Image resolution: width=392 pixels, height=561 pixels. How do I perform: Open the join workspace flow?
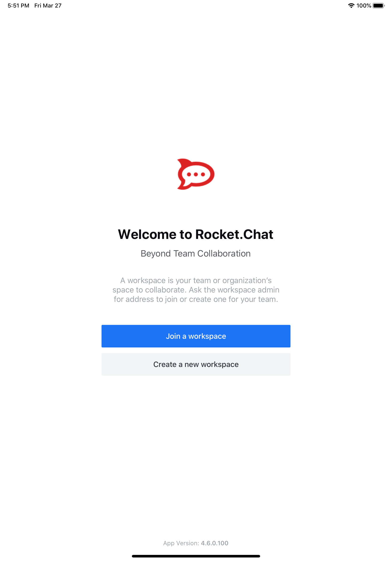(196, 336)
